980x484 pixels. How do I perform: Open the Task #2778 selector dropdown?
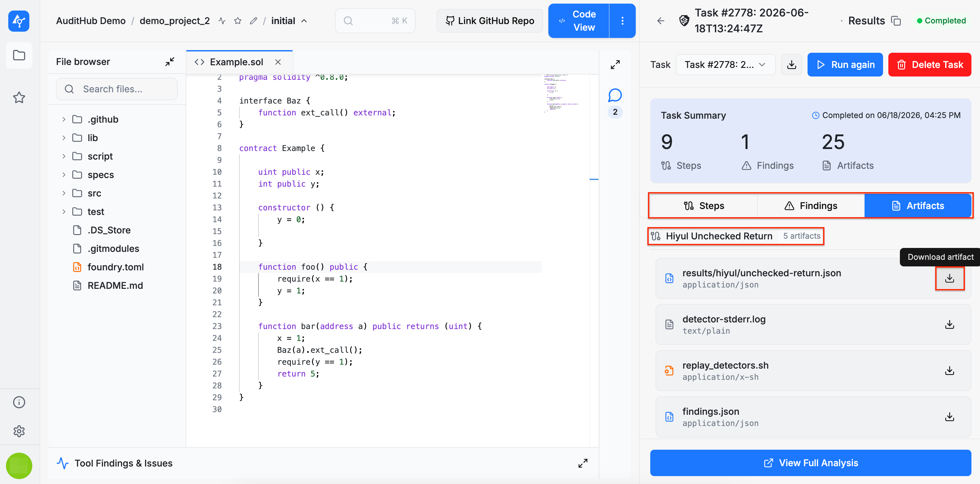click(x=725, y=65)
